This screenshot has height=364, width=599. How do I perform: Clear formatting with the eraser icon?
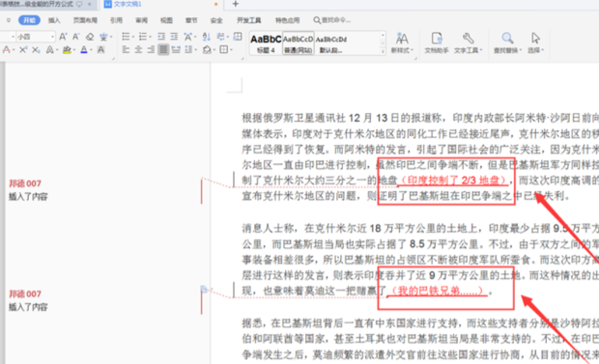point(90,37)
